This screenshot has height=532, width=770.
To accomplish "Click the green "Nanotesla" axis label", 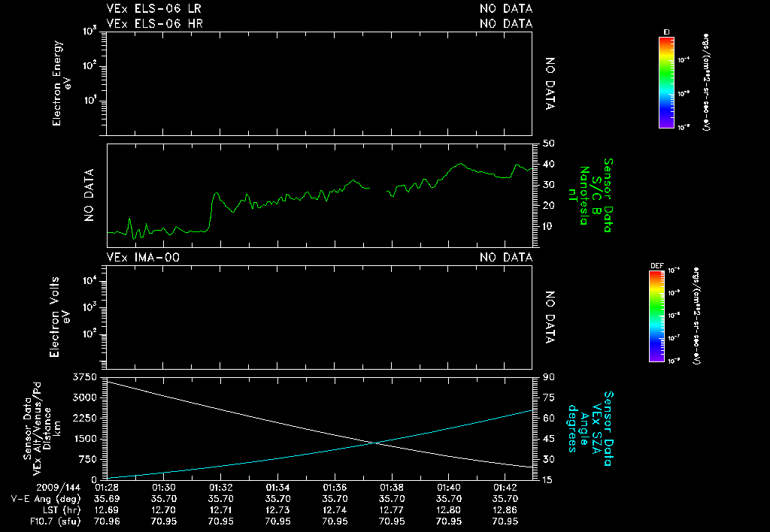I will click(x=584, y=195).
